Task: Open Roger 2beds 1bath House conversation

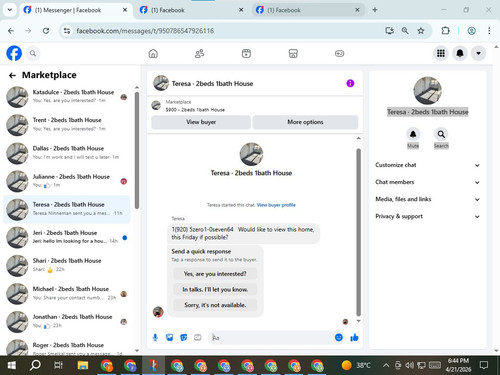Action: pyautogui.click(x=67, y=346)
